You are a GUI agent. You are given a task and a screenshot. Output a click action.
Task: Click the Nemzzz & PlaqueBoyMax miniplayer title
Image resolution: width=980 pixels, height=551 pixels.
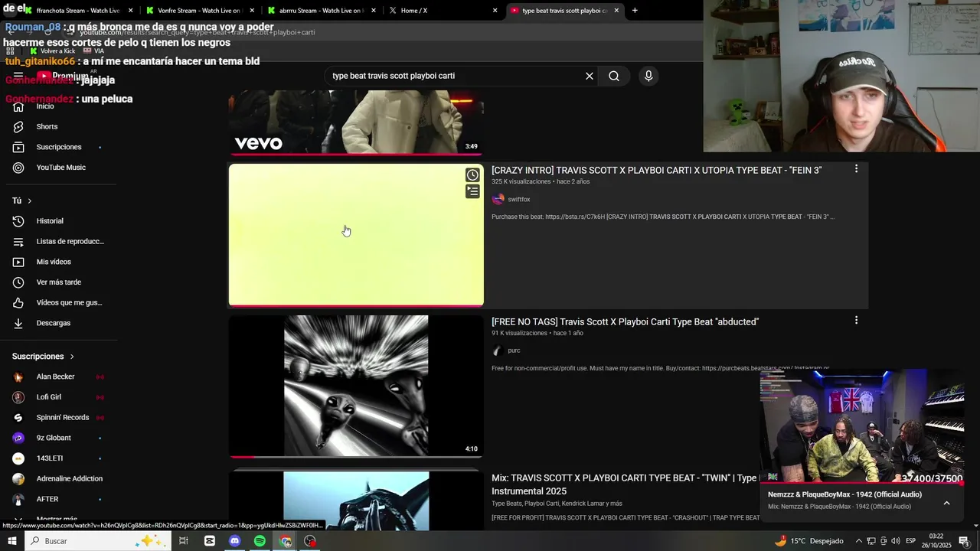844,494
